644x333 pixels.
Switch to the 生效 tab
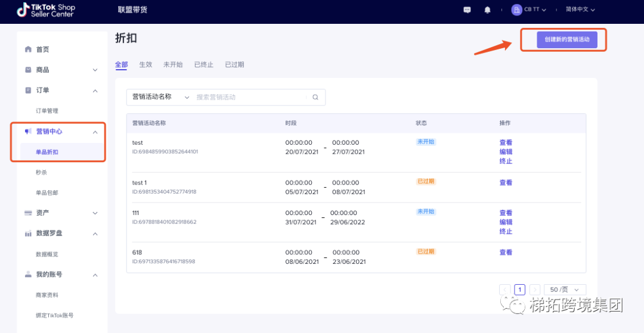[145, 64]
